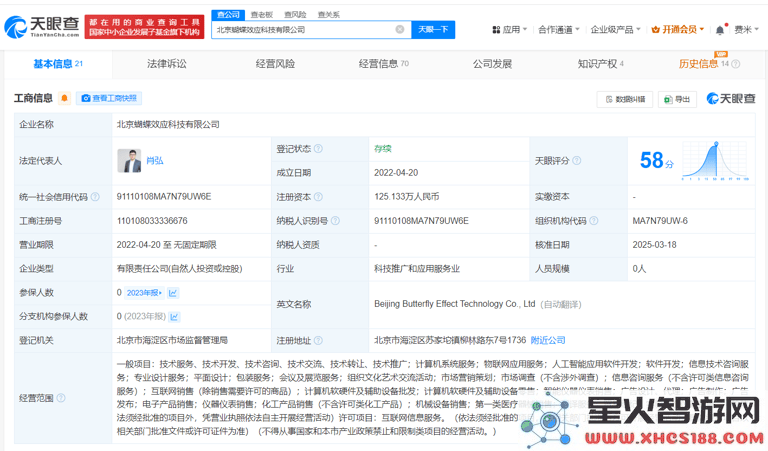Click the 天眼一下 search button
Viewport: 768px width, 451px height.
[433, 29]
